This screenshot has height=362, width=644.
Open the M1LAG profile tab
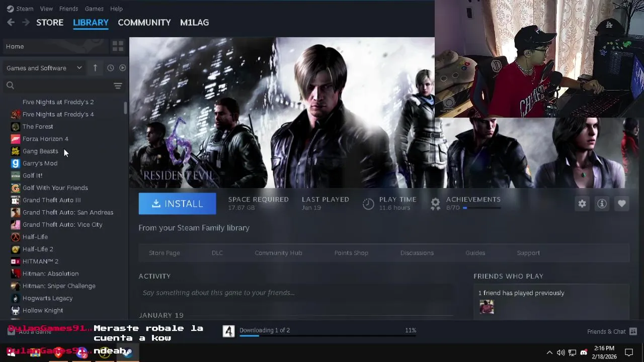pos(194,23)
